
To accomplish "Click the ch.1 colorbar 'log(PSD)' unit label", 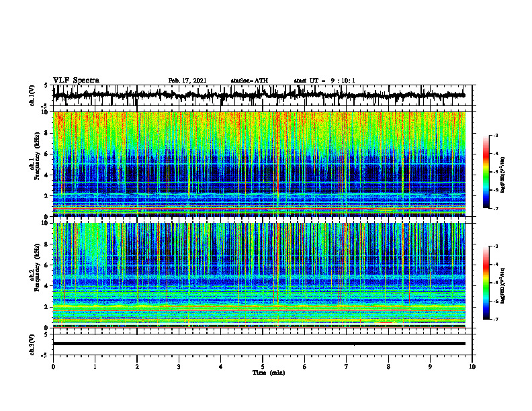I will [x=503, y=175].
